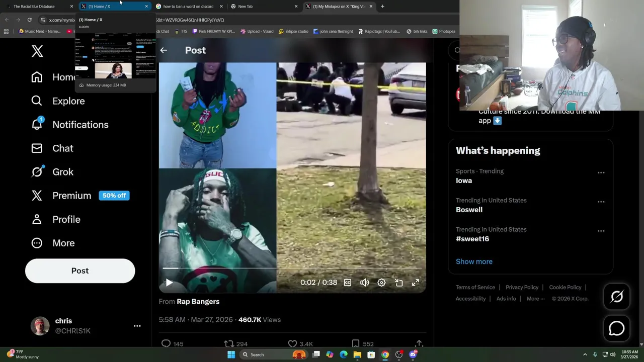Switch to Home / X browser tab
Image resolution: width=644 pixels, height=362 pixels.
[x=115, y=6]
